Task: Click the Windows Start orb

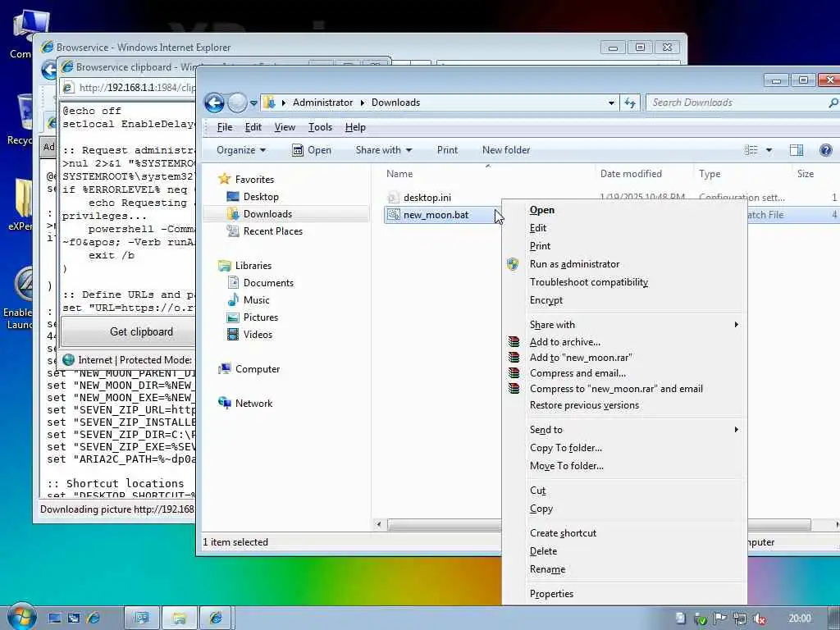Action: coord(21,617)
